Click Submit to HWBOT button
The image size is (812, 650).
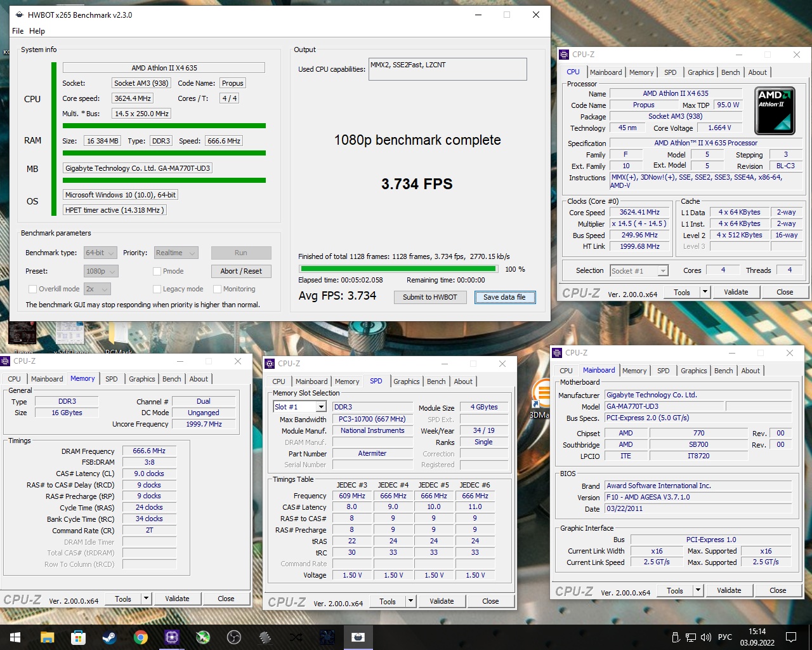pos(430,297)
